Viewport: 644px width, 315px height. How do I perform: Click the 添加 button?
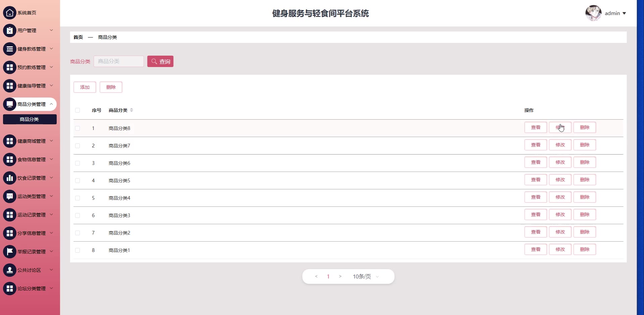click(x=85, y=87)
